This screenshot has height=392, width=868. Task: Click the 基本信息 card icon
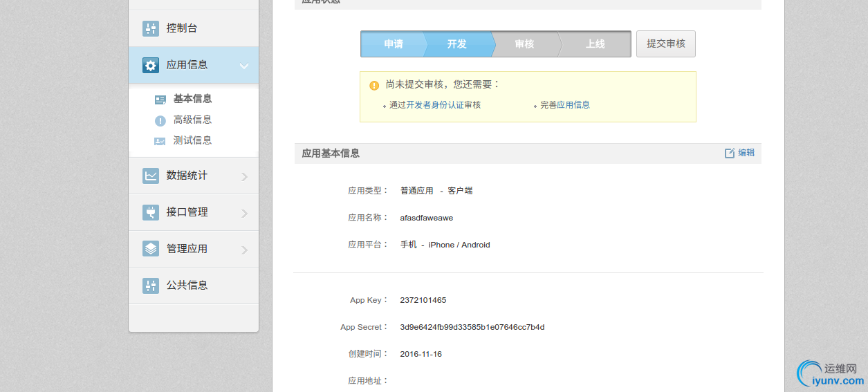pyautogui.click(x=160, y=100)
